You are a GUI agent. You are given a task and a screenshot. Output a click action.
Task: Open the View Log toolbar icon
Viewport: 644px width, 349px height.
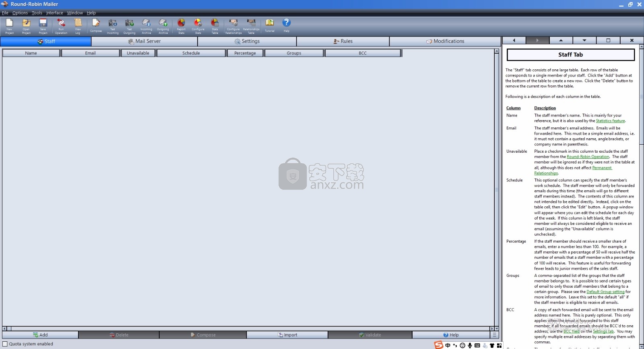[78, 26]
